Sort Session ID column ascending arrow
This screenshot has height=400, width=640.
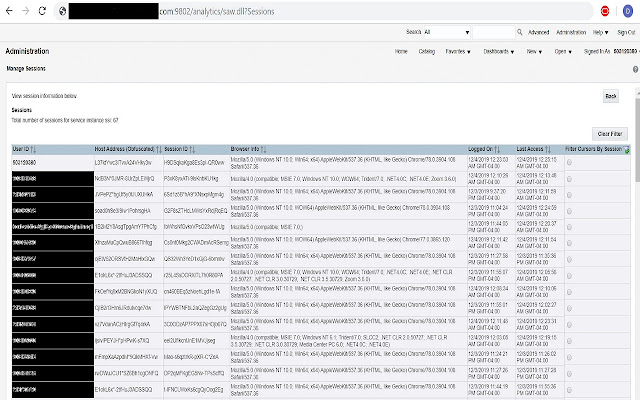point(191,149)
